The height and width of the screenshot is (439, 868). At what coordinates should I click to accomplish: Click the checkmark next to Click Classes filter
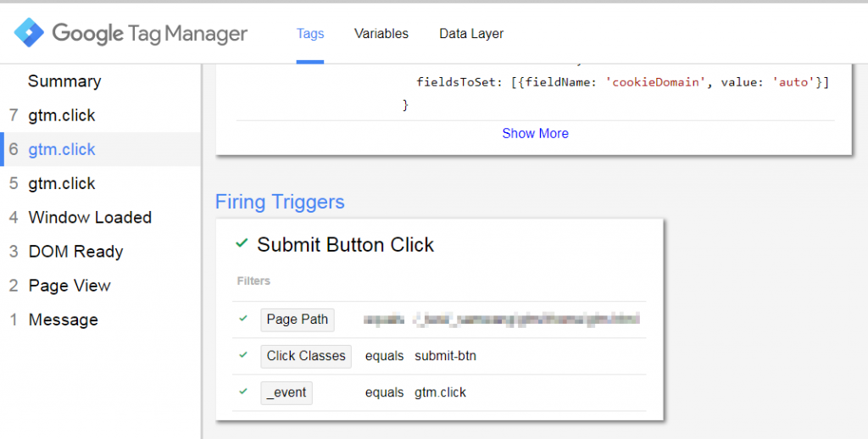pyautogui.click(x=243, y=355)
